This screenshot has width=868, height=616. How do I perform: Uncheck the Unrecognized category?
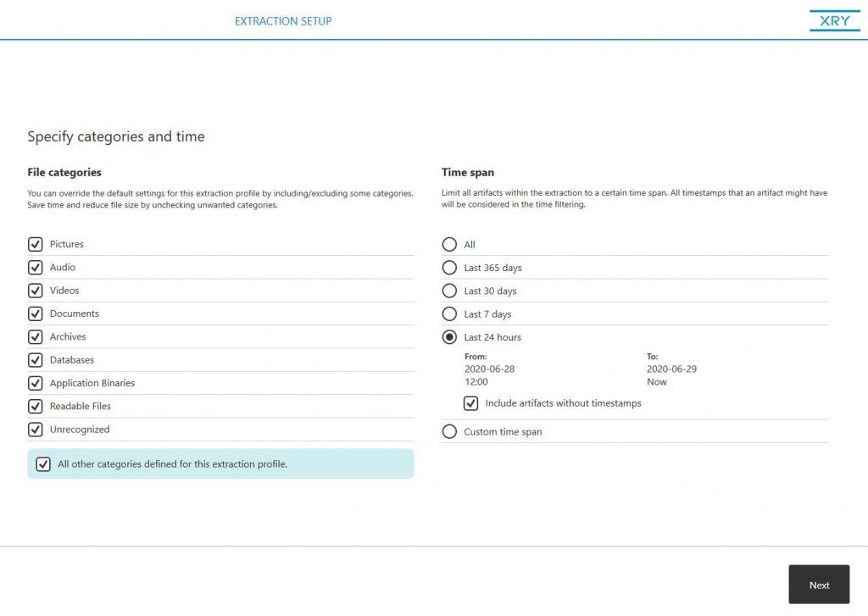[36, 430]
